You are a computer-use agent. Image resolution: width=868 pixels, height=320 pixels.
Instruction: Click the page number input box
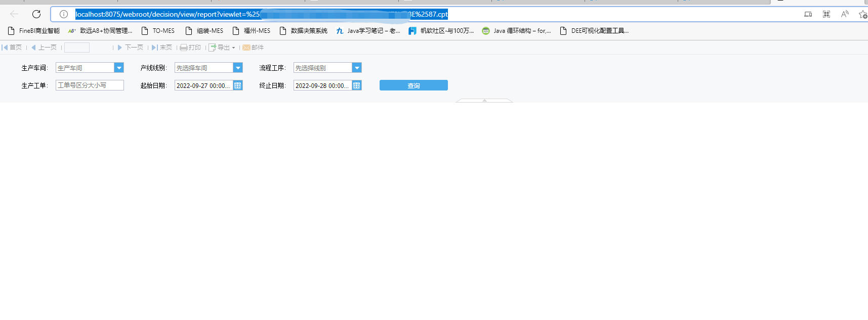point(77,48)
